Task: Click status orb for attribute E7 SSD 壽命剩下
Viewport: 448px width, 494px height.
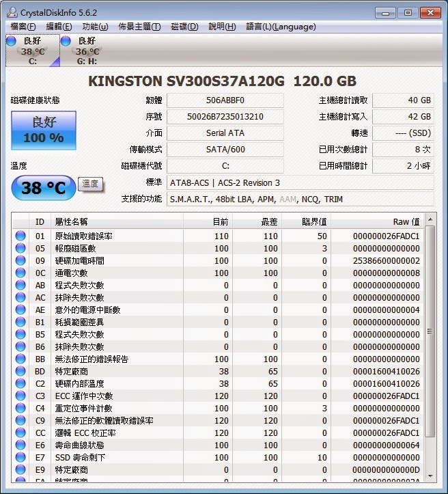Action: tap(20, 457)
